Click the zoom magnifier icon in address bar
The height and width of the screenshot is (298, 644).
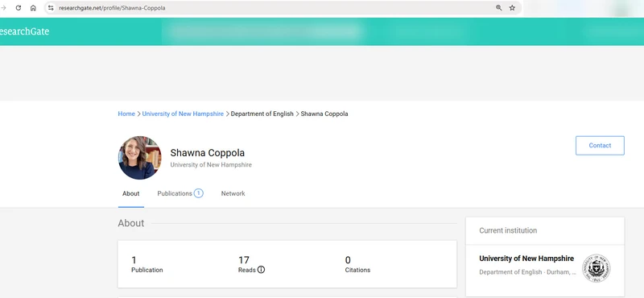pos(498,8)
